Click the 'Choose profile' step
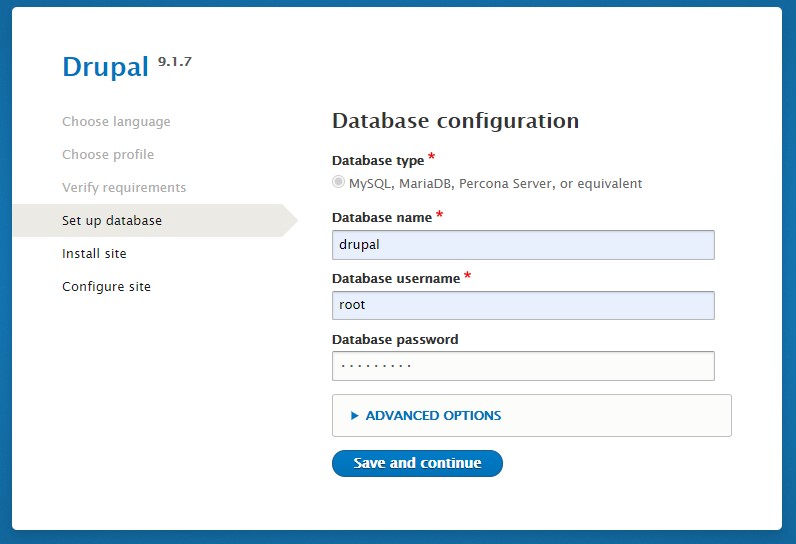796x544 pixels. [x=108, y=155]
